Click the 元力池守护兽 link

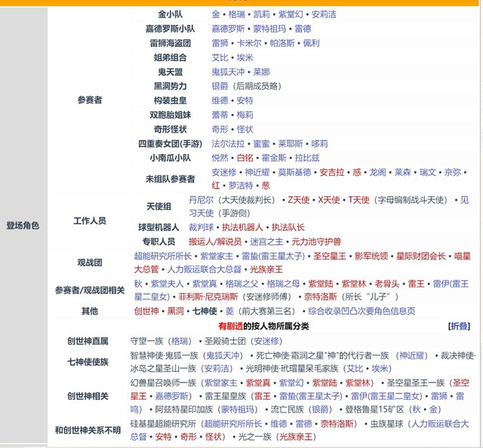(315, 241)
